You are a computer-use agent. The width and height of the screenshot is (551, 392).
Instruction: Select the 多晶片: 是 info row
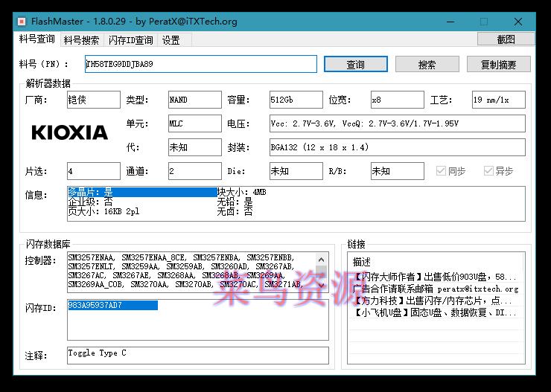click(142, 192)
